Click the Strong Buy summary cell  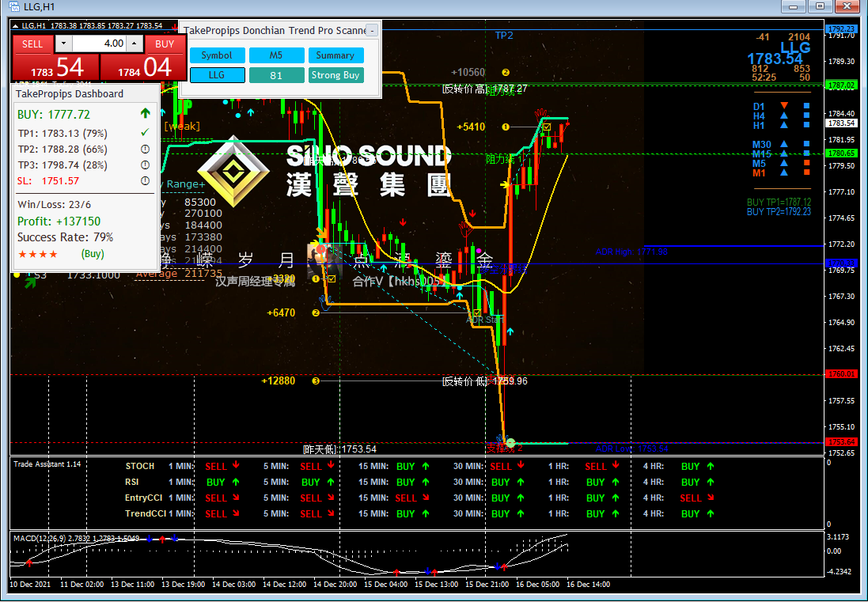point(335,75)
